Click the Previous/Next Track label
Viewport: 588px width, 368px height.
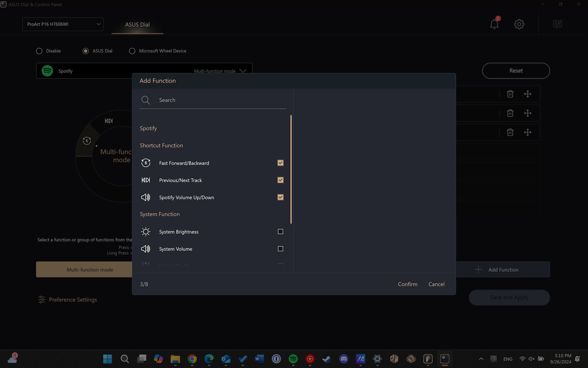(180, 180)
